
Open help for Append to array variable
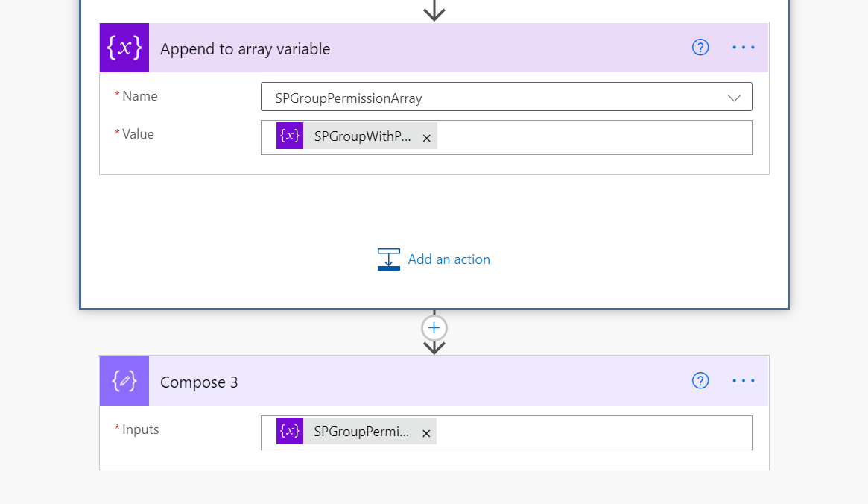click(x=700, y=47)
